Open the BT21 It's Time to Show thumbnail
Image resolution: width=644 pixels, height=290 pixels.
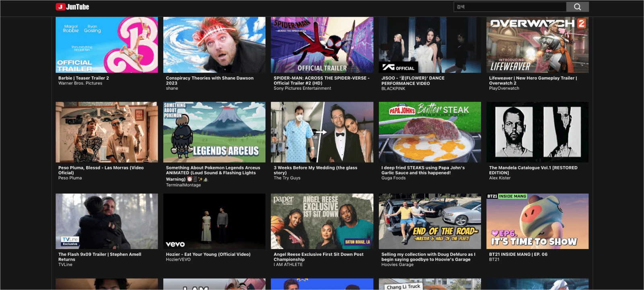[537, 221]
